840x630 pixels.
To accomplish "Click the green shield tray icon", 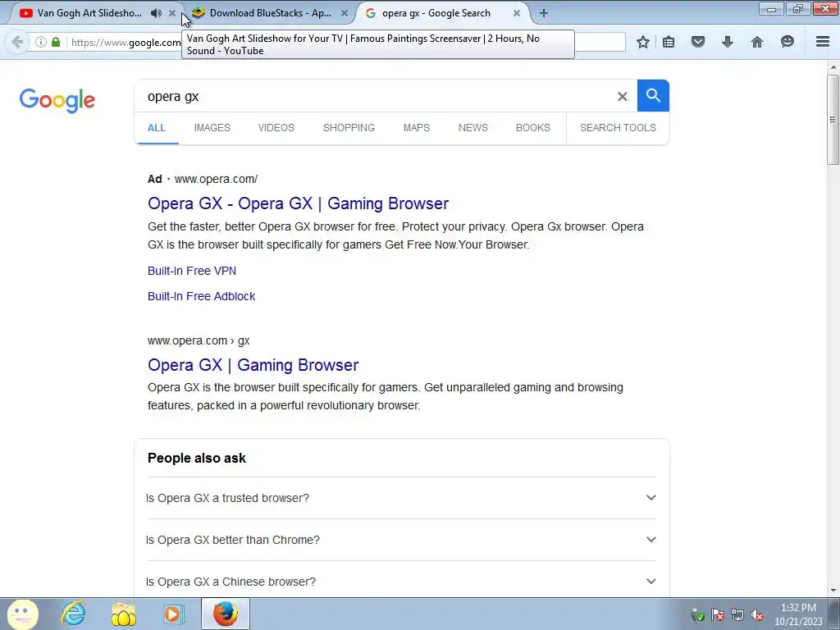I will [x=697, y=614].
